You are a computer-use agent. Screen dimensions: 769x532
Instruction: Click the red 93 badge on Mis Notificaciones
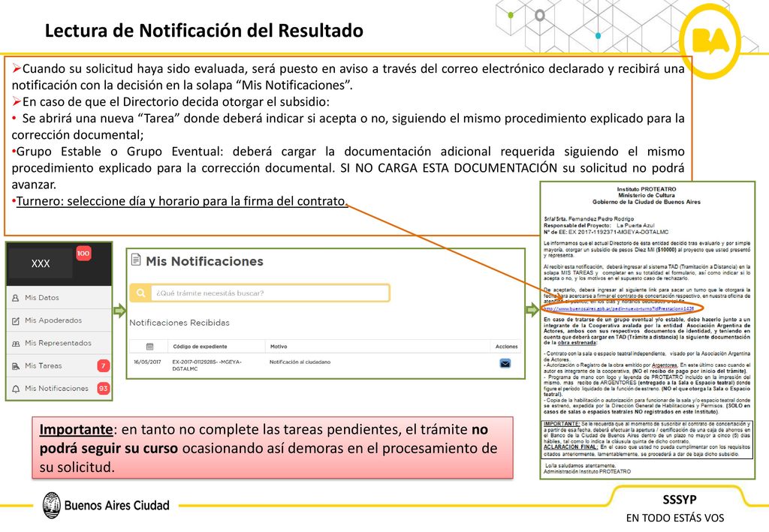point(103,389)
